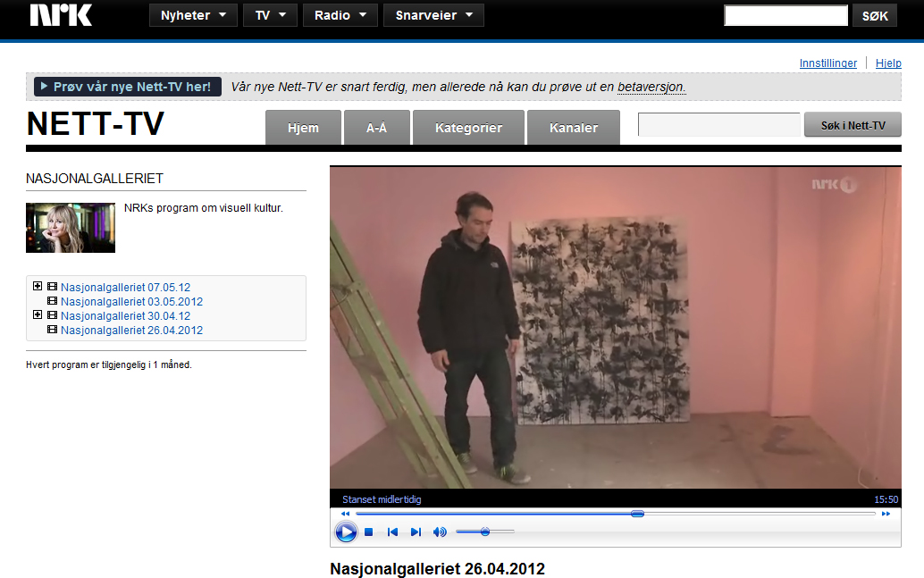Skip to previous track in player
The width and height of the screenshot is (924, 578).
[x=392, y=532]
